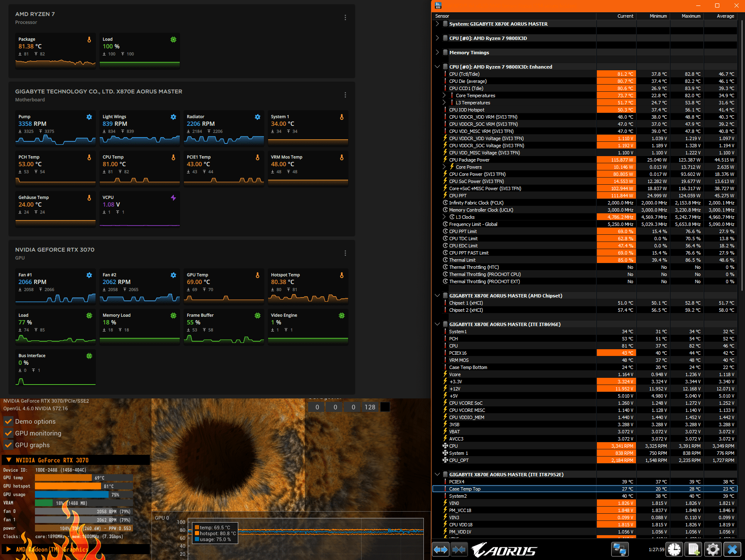Click the 1:27:59 elapsed time display

[657, 549]
